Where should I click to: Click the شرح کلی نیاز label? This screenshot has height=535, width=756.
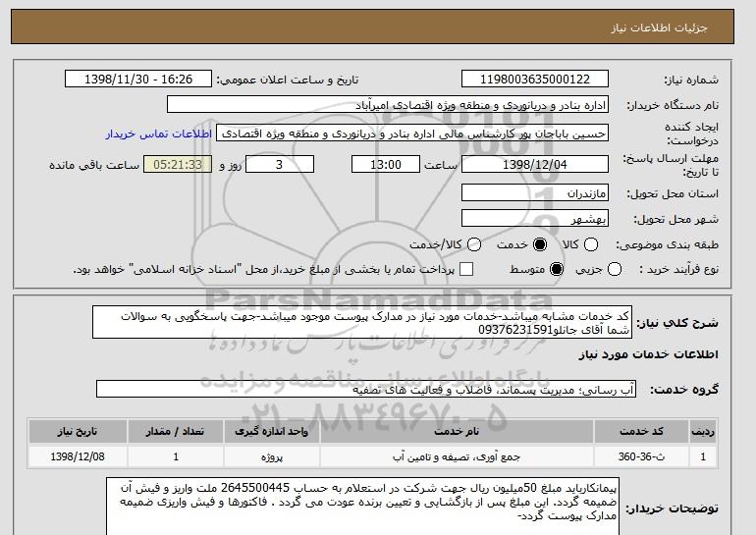677,322
